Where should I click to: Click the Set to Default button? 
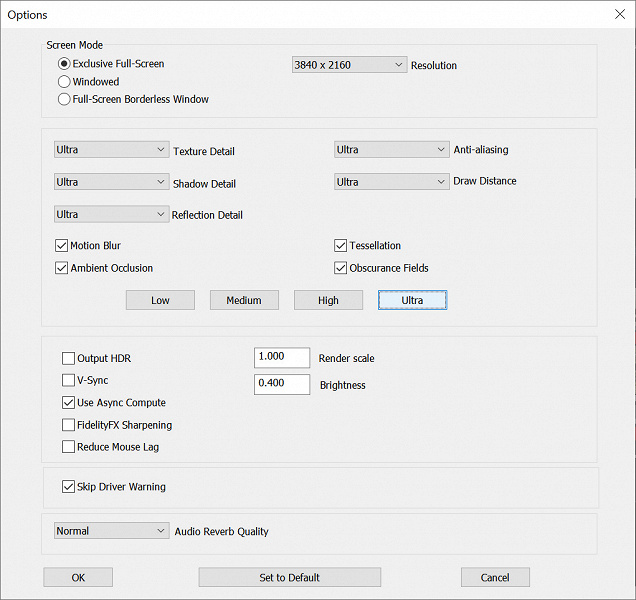click(290, 577)
